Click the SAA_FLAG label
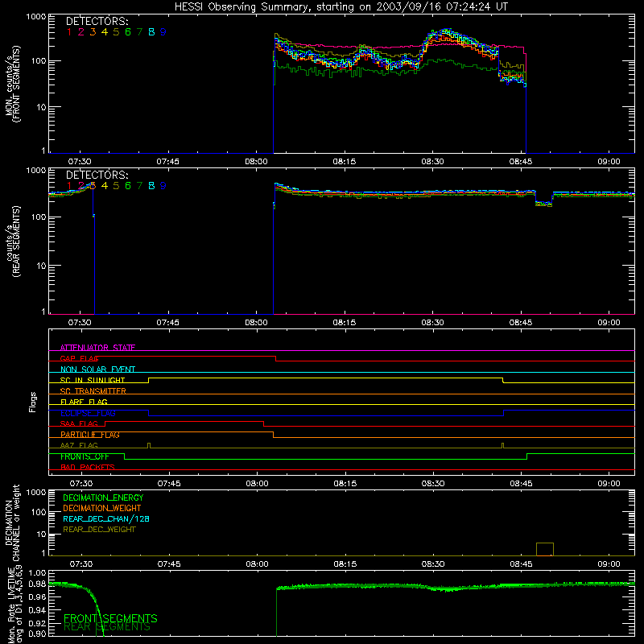644x644 pixels. coord(79,423)
